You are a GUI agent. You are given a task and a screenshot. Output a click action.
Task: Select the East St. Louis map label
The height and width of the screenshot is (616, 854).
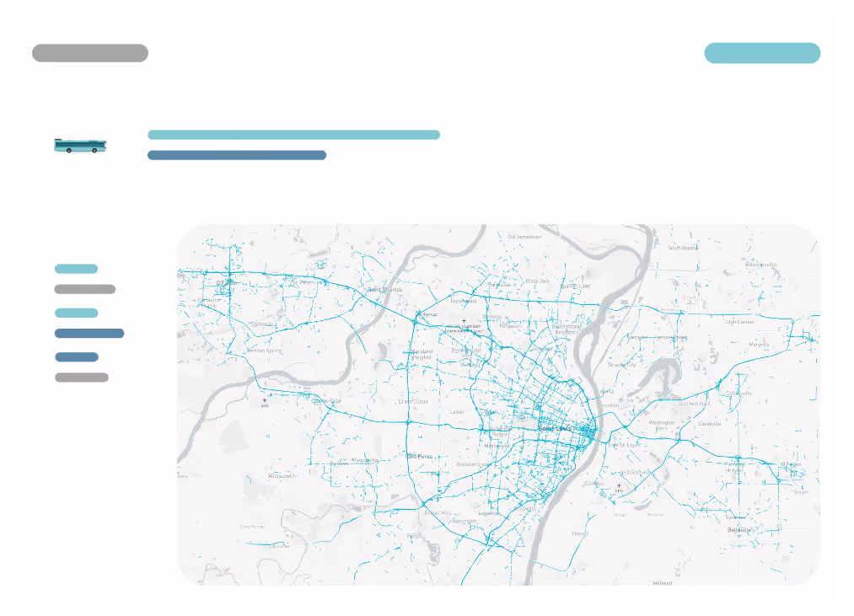pos(624,445)
